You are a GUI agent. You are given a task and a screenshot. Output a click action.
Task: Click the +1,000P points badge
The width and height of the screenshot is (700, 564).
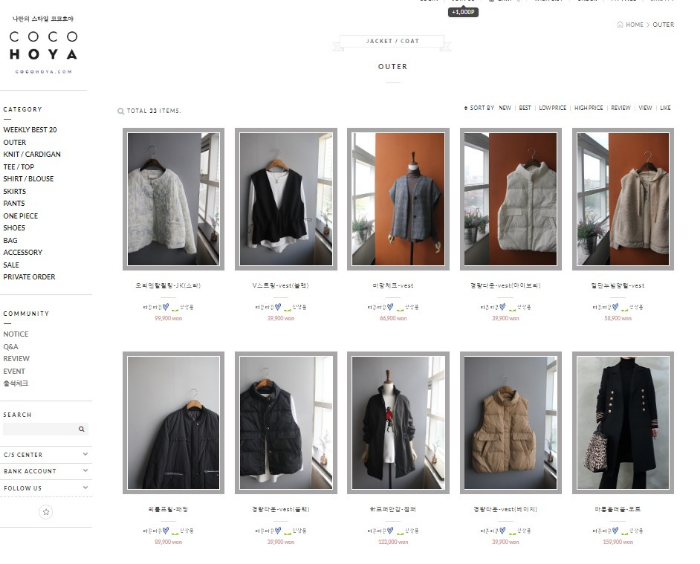(463, 12)
